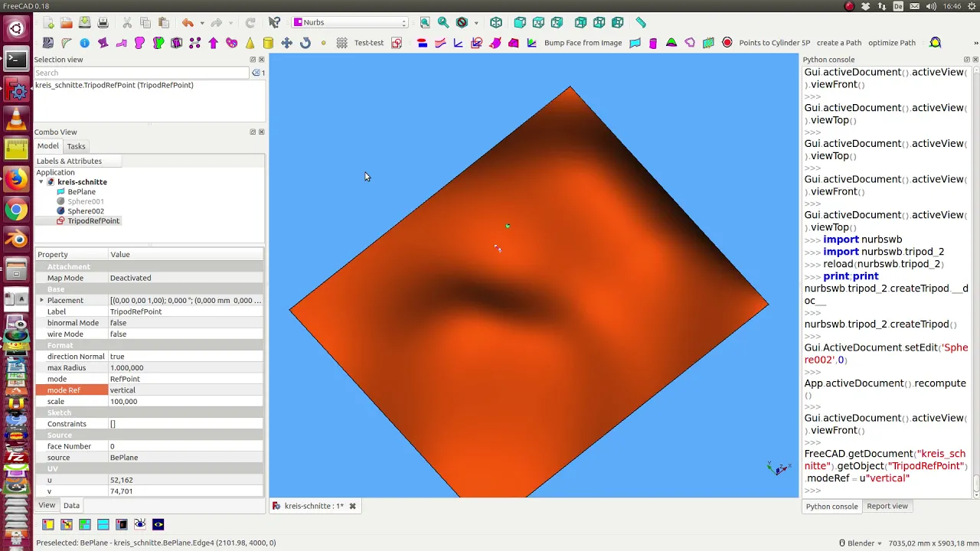Close the kreis-schnitte document tab
The width and height of the screenshot is (980, 551).
tap(352, 506)
